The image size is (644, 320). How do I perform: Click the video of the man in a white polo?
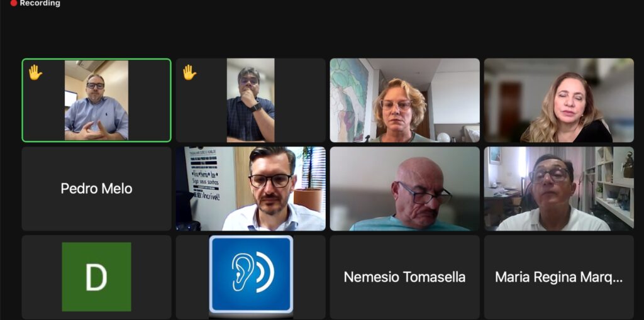tap(558, 189)
